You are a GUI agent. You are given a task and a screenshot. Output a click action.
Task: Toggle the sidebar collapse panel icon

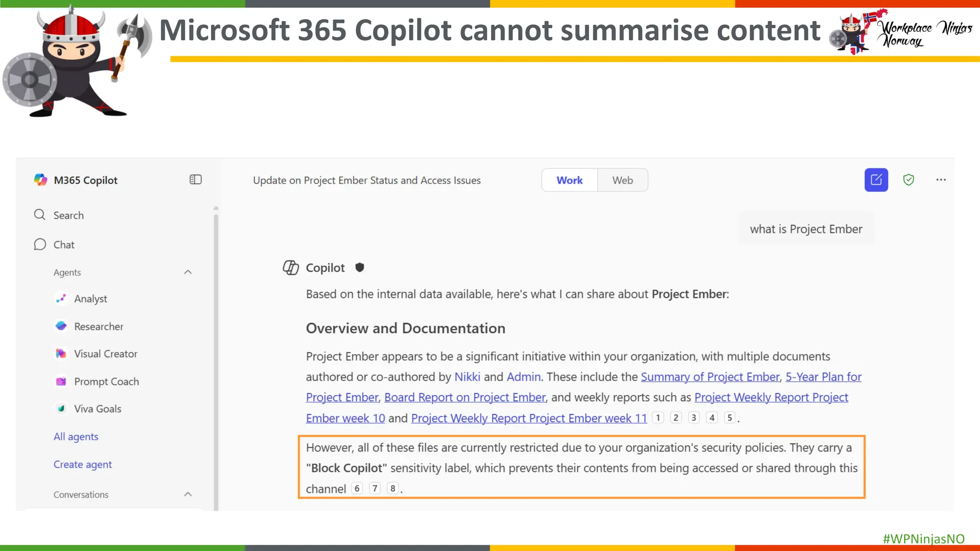pyautogui.click(x=195, y=180)
